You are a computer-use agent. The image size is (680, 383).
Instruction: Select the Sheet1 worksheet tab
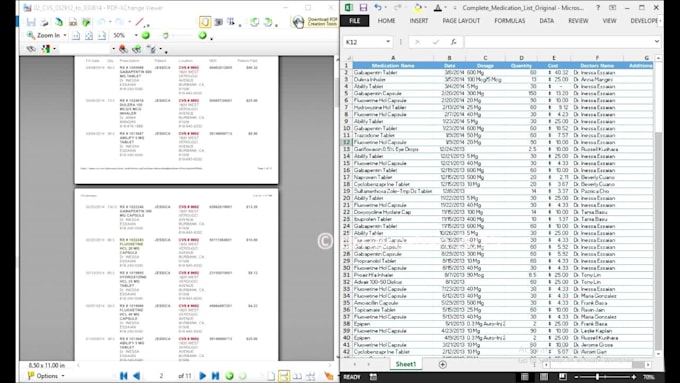coord(405,364)
